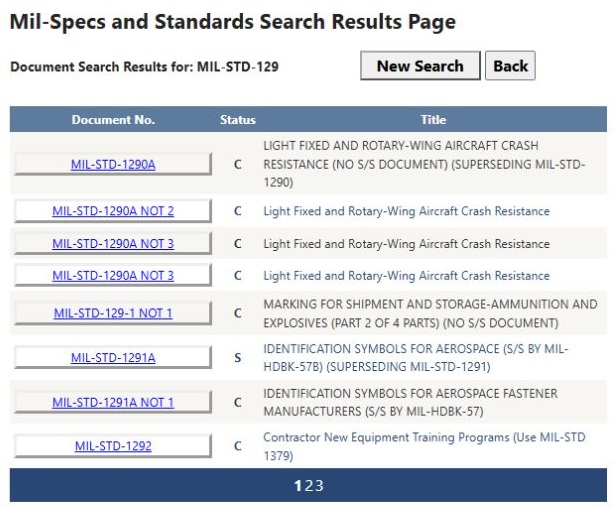Click the 'Mil-Specs and Standards Search Results Page' heading
This screenshot has width=615, height=510.
point(233,22)
